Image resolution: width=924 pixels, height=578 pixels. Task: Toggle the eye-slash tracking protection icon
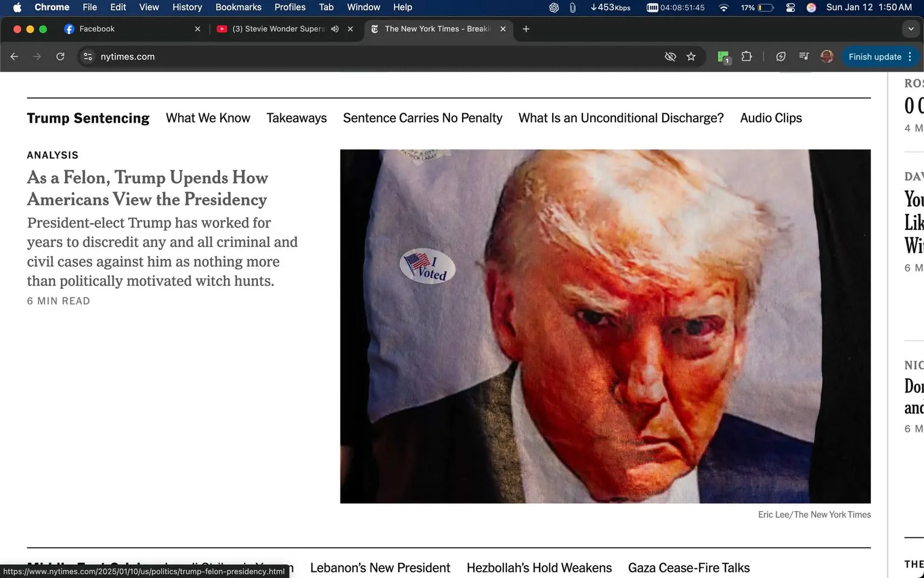(x=670, y=57)
